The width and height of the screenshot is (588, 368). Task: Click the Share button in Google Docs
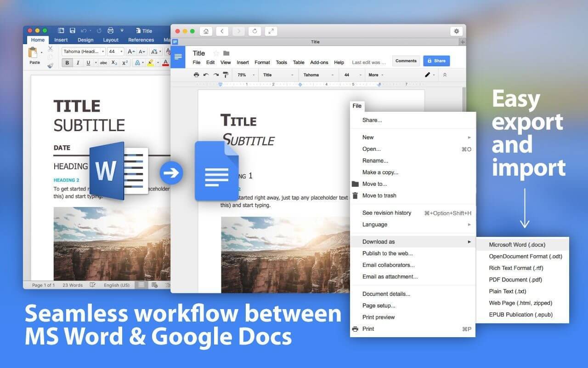pos(436,60)
